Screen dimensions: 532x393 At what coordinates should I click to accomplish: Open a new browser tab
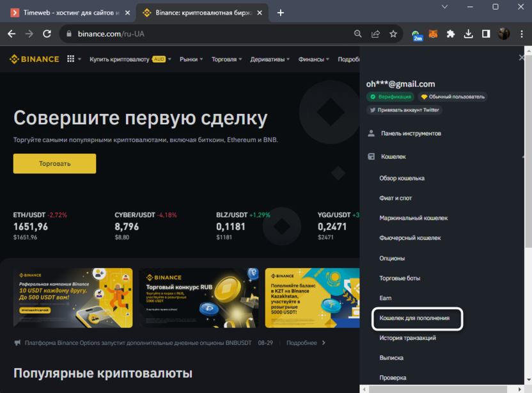281,13
